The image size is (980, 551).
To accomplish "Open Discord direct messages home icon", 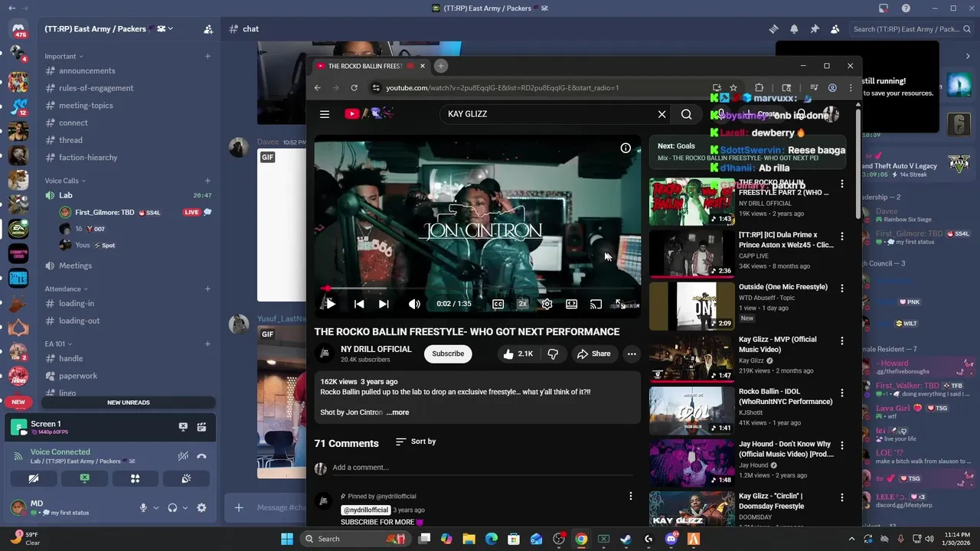I will pos(18,31).
